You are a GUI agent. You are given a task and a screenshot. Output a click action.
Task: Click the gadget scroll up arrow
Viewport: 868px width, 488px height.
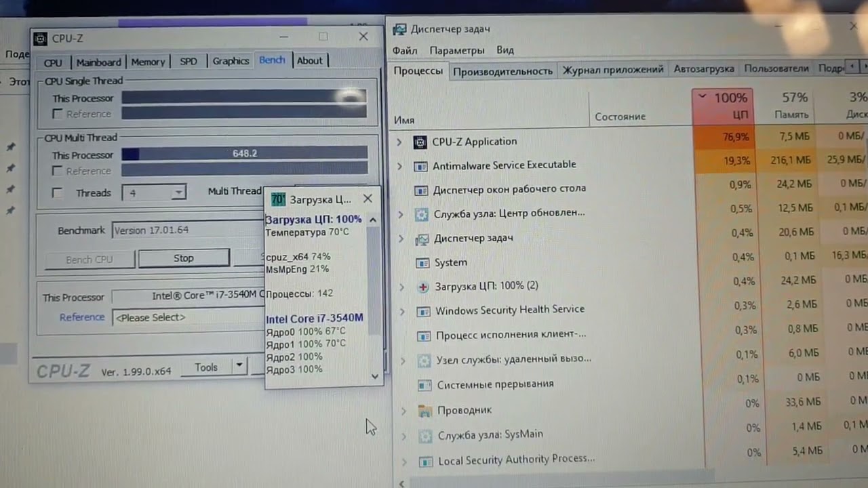[x=373, y=220]
